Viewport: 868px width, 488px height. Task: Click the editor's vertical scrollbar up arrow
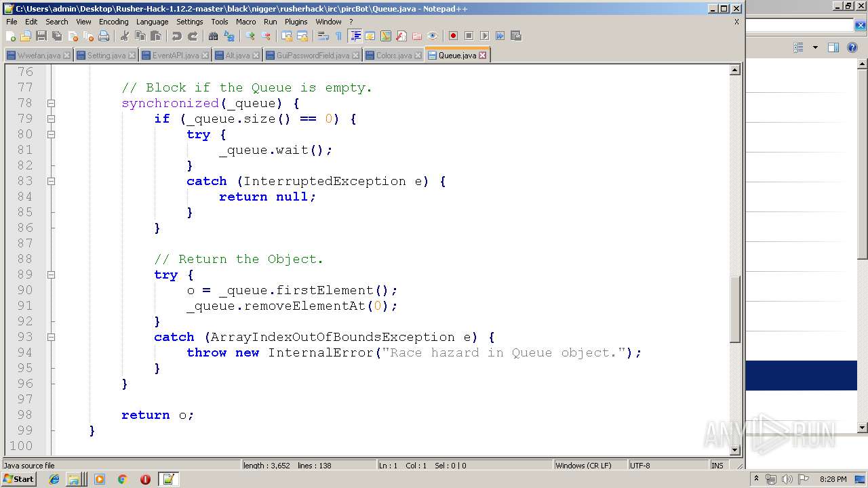tap(734, 70)
